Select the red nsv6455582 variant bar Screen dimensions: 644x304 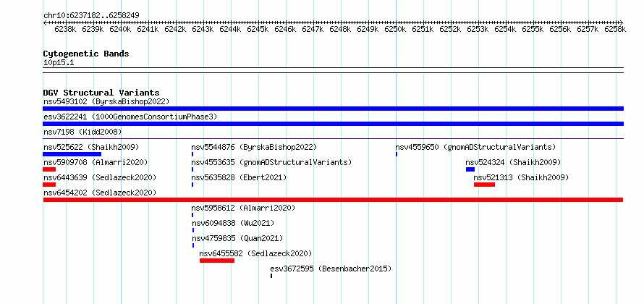pos(217,261)
